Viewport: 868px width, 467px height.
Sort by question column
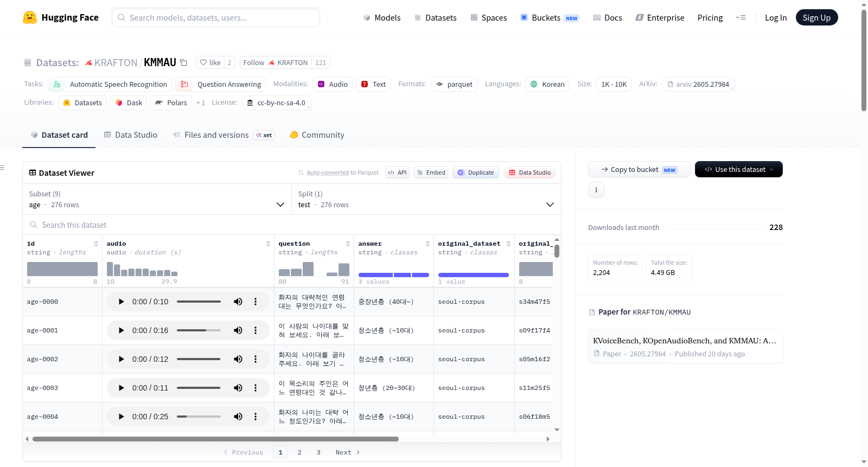coord(348,244)
